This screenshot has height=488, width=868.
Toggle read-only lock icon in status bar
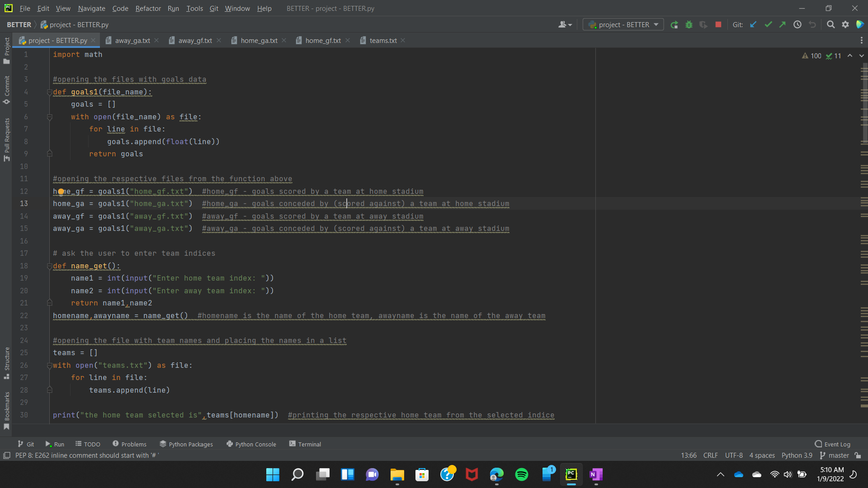tap(858, 455)
